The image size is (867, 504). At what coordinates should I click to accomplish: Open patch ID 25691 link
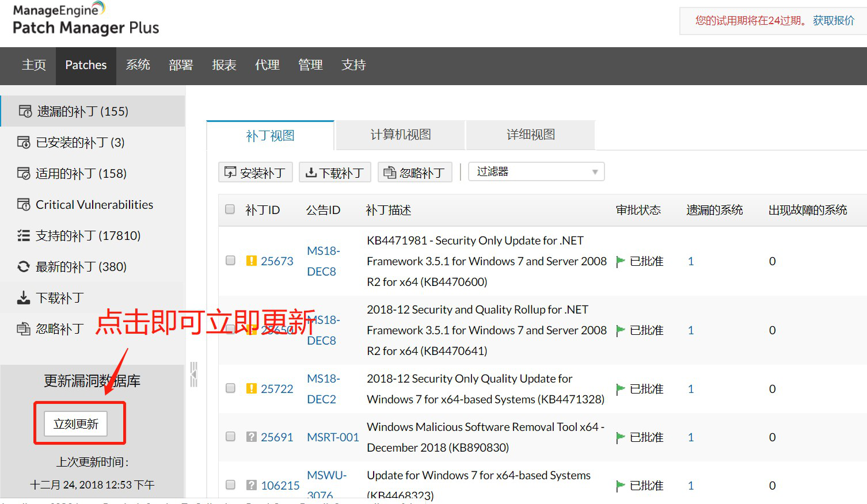pyautogui.click(x=277, y=437)
